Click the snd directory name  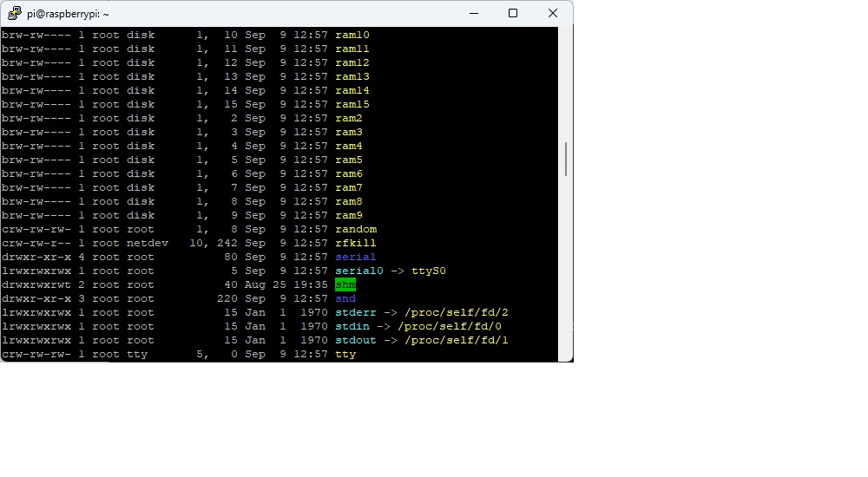tap(345, 298)
